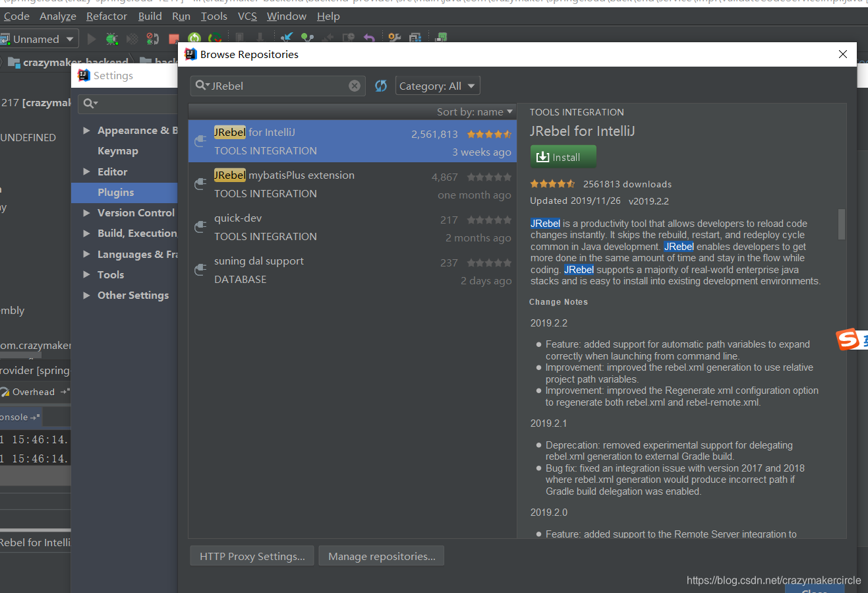The width and height of the screenshot is (868, 593).
Task: Click the crazymaker-backend folder breadcrumb
Action: click(67, 62)
